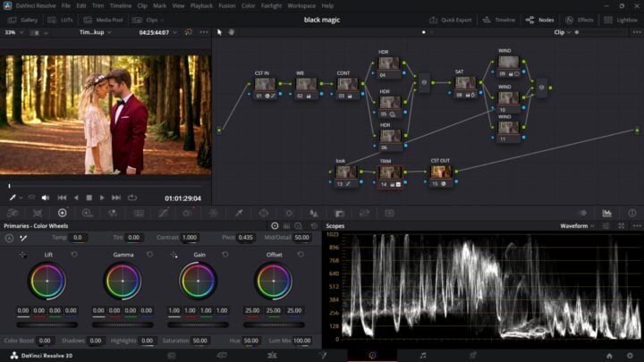Toggle the Nodes panel visibility

(x=540, y=19)
